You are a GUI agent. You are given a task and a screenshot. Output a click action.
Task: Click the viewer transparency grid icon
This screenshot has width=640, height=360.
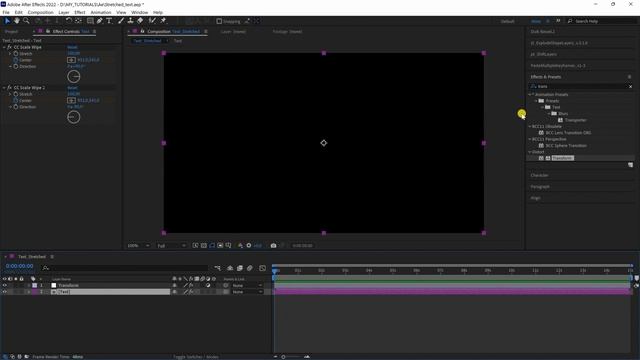click(204, 246)
